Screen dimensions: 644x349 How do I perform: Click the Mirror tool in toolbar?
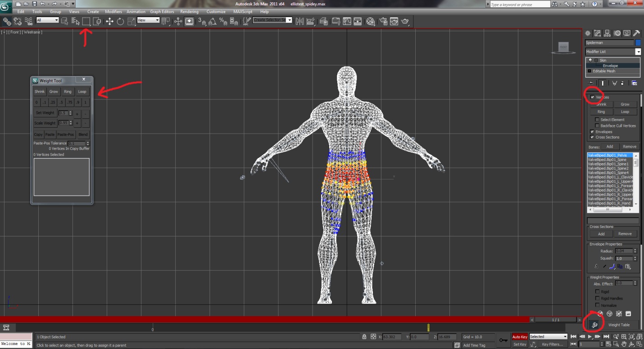click(299, 21)
